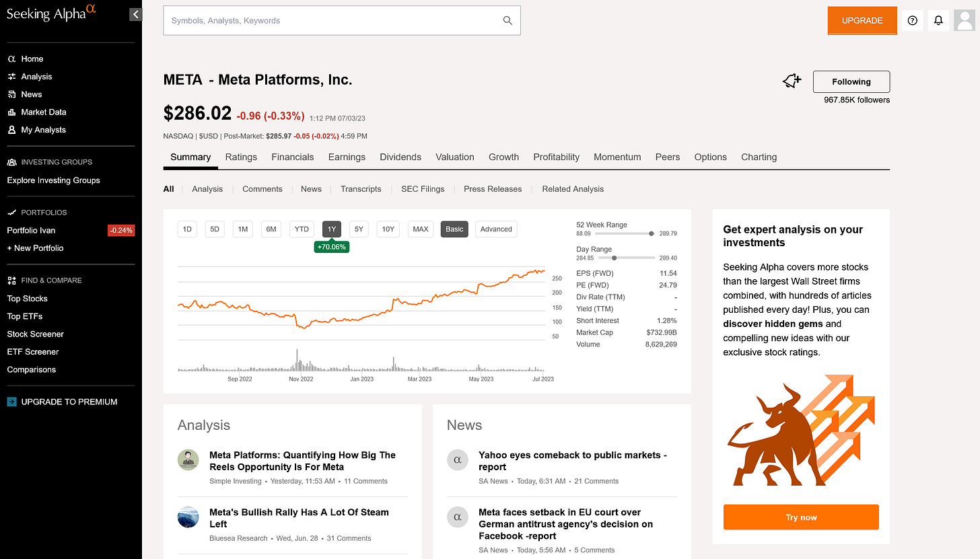
Task: Click the Upgrade to Premium arrow icon
Action: point(11,402)
